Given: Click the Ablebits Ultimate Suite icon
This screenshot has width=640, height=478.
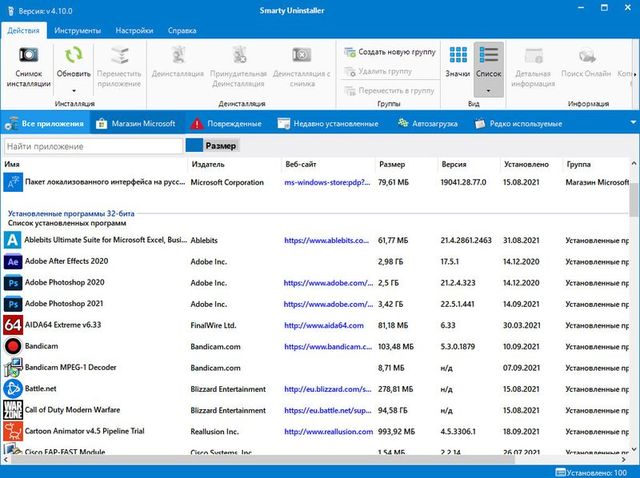Looking at the screenshot, I should (13, 240).
